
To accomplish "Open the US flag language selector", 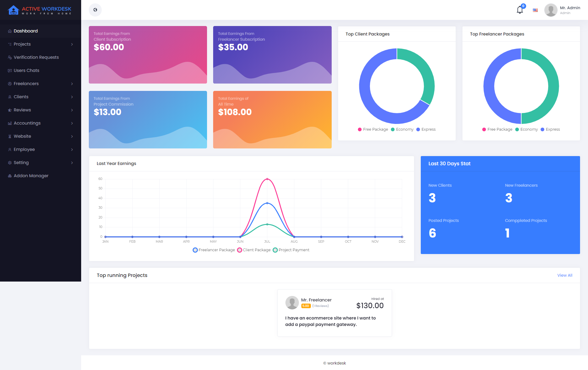I will click(535, 10).
